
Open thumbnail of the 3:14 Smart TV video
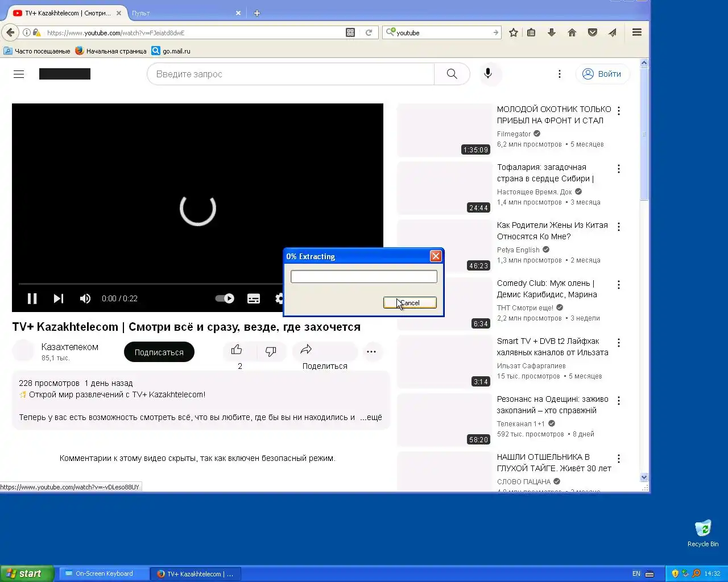coord(445,362)
